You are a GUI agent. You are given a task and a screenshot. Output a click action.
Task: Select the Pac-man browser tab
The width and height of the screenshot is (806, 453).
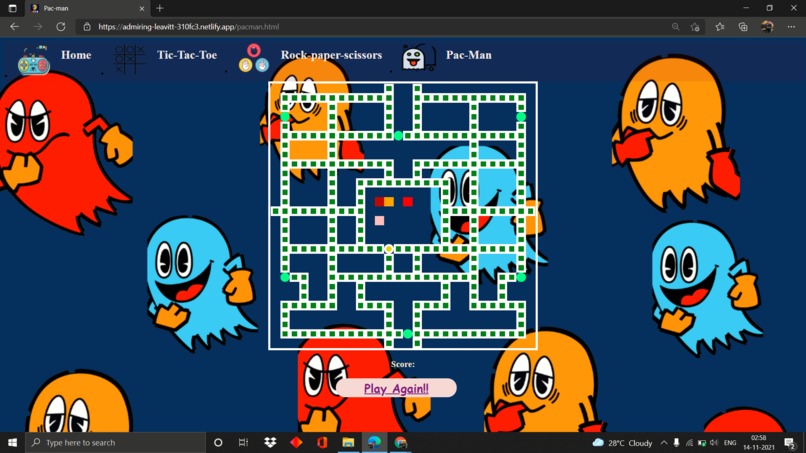87,8
